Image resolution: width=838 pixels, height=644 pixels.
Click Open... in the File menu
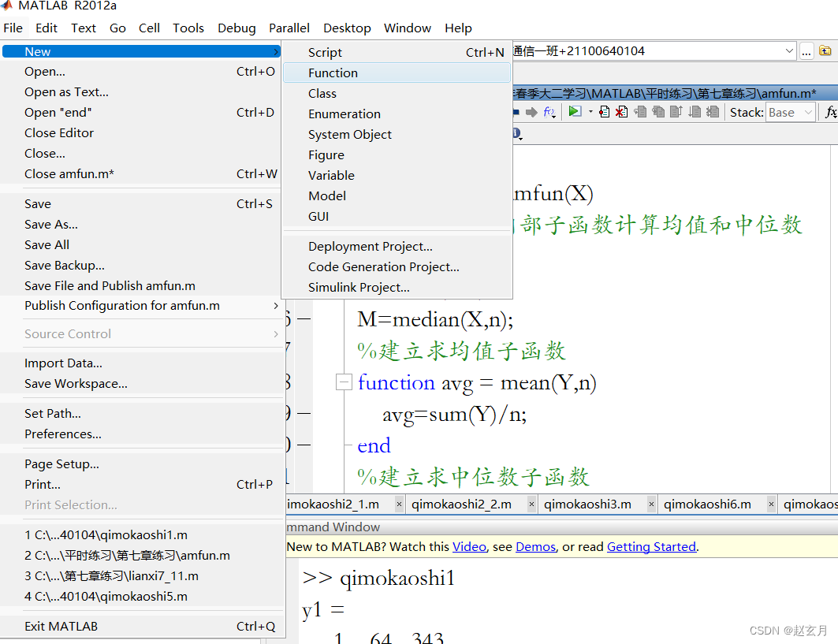[x=143, y=72]
